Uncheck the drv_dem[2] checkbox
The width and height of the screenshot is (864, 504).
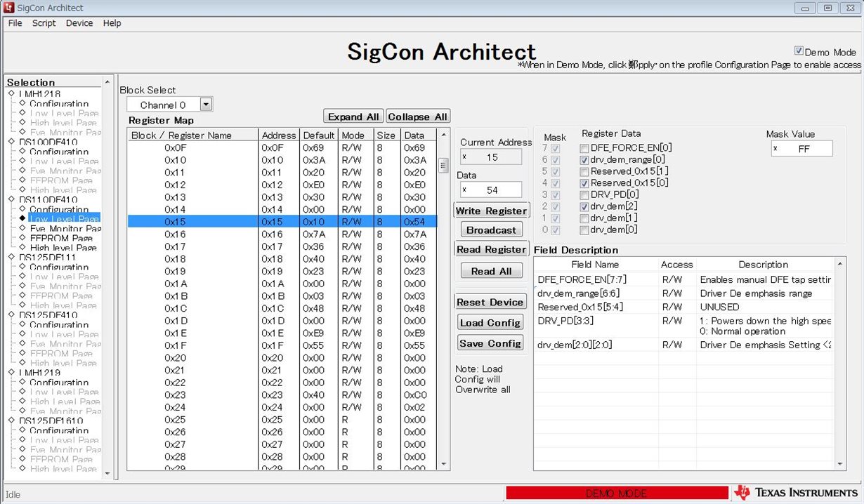(584, 206)
